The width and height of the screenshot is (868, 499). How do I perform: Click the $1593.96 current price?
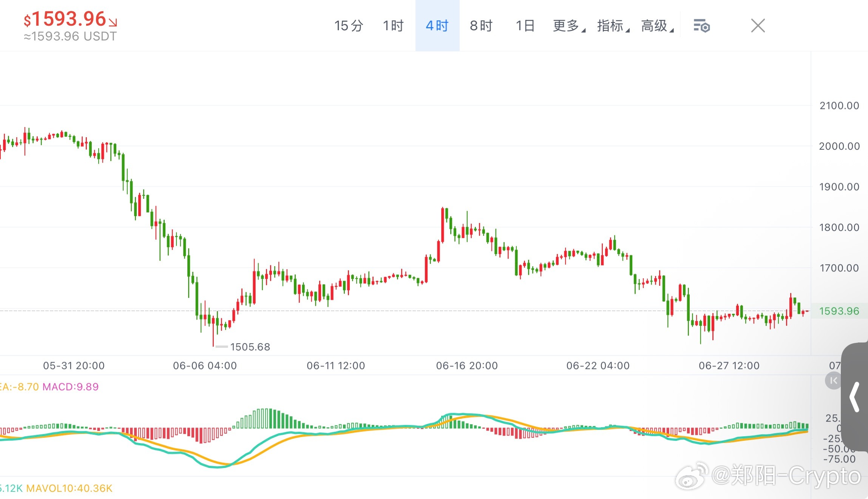click(x=65, y=19)
